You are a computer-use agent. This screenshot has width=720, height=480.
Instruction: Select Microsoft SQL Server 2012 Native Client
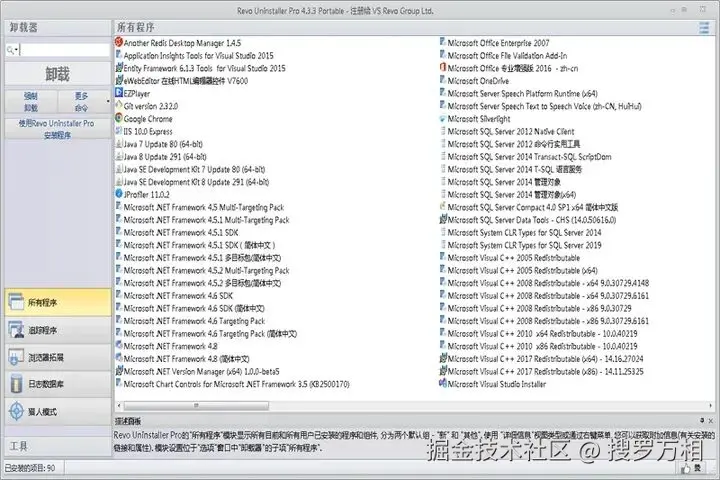511,131
